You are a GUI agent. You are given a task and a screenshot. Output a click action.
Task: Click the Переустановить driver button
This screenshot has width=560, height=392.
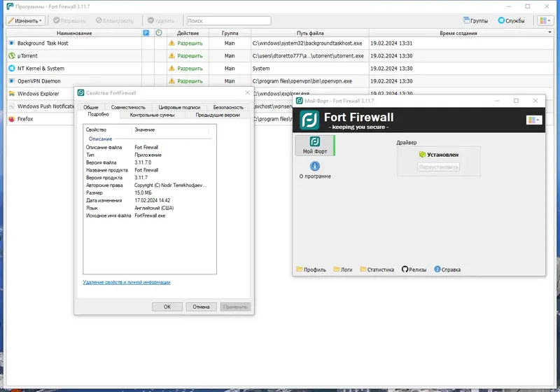point(439,167)
